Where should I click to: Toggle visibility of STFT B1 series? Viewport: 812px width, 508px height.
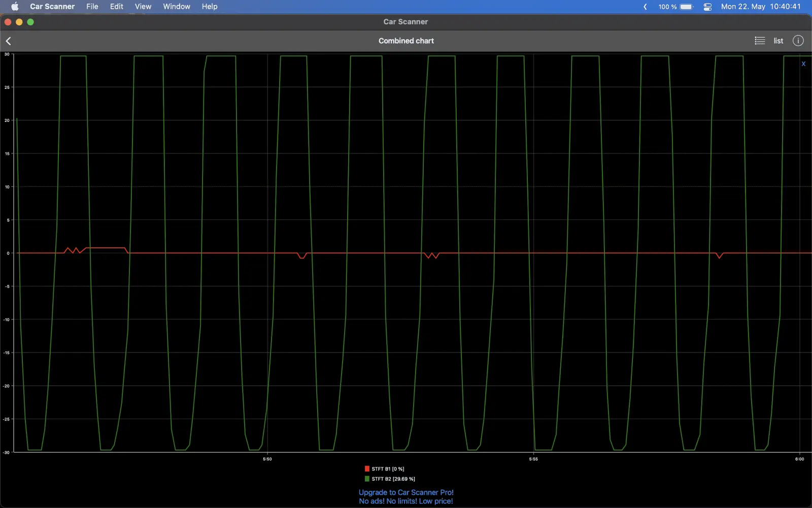(x=388, y=468)
